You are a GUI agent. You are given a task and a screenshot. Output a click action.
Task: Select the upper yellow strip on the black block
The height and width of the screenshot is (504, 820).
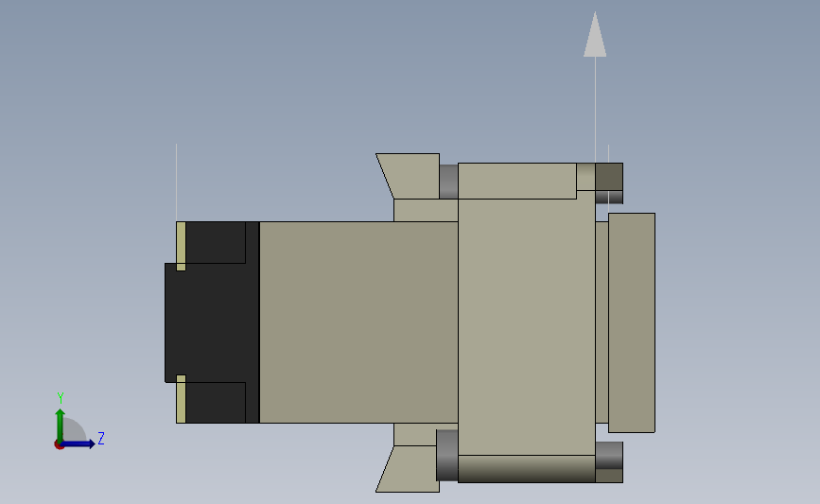pyautogui.click(x=181, y=246)
